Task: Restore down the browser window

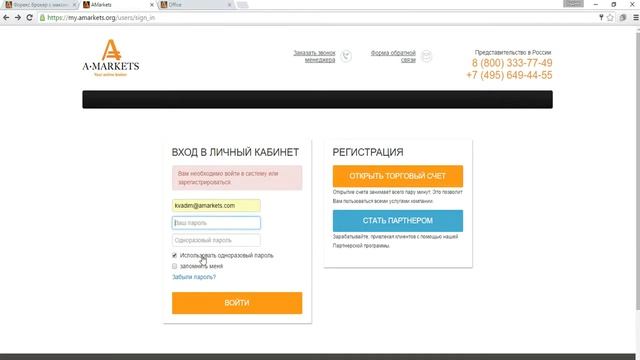Action: (x=613, y=4)
